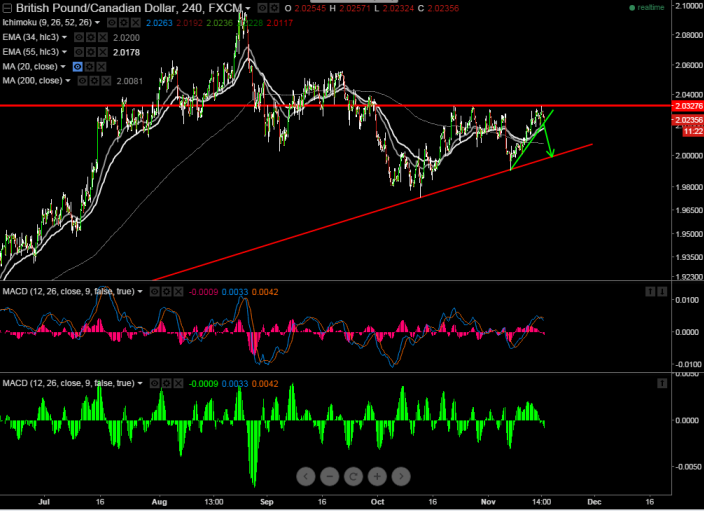Zoom in the chart with the plus button
The width and height of the screenshot is (704, 511).
(378, 476)
